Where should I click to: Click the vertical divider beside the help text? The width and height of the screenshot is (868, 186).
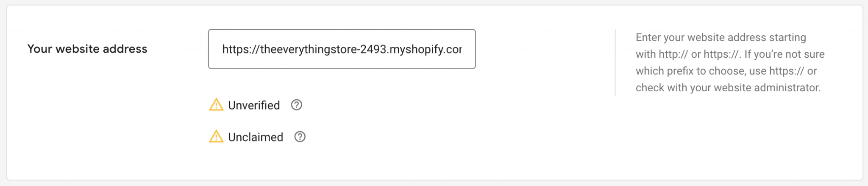click(615, 62)
